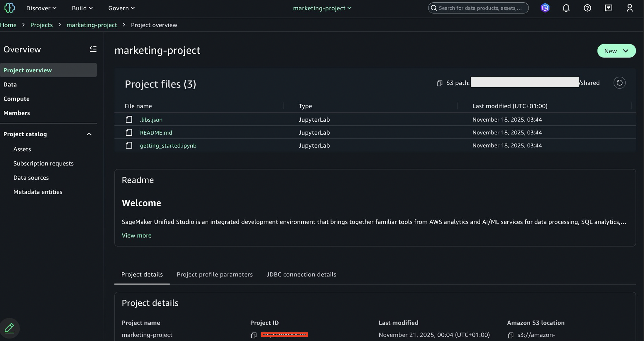
Task: Expand the Discover menu
Action: (x=41, y=8)
